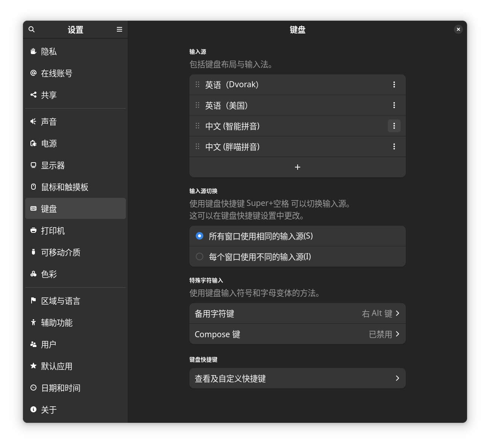Image resolution: width=490 pixels, height=448 pixels.
Task: Click the hand icon next to 隐私
Action: tap(33, 51)
